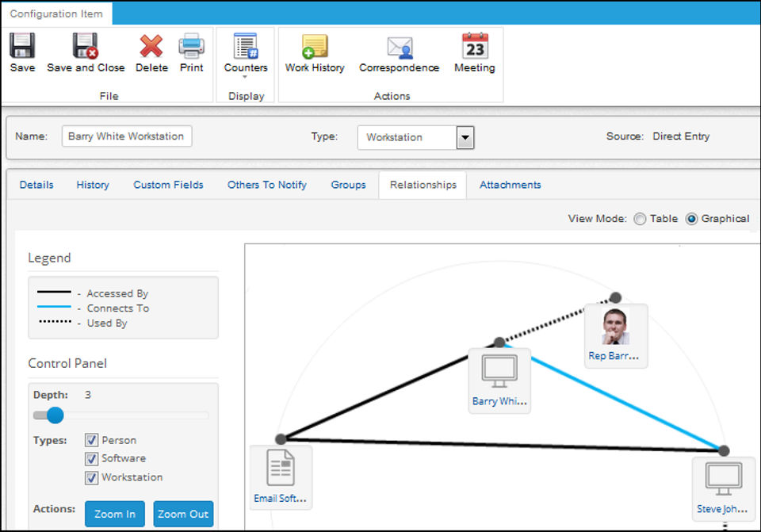Click the Zoom Out button

(x=183, y=514)
